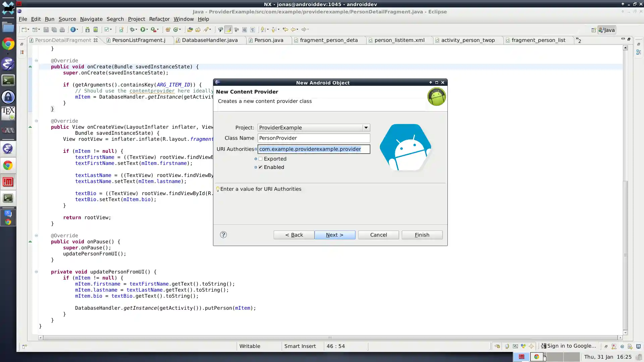
Task: Click the editor's vertical scrollbar thumb
Action: [625, 255]
